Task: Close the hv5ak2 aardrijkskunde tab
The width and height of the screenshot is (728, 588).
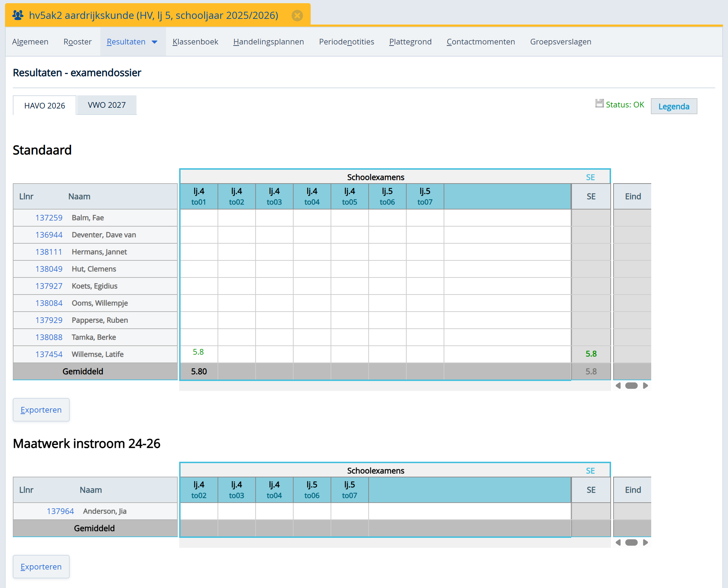Action: (x=297, y=15)
